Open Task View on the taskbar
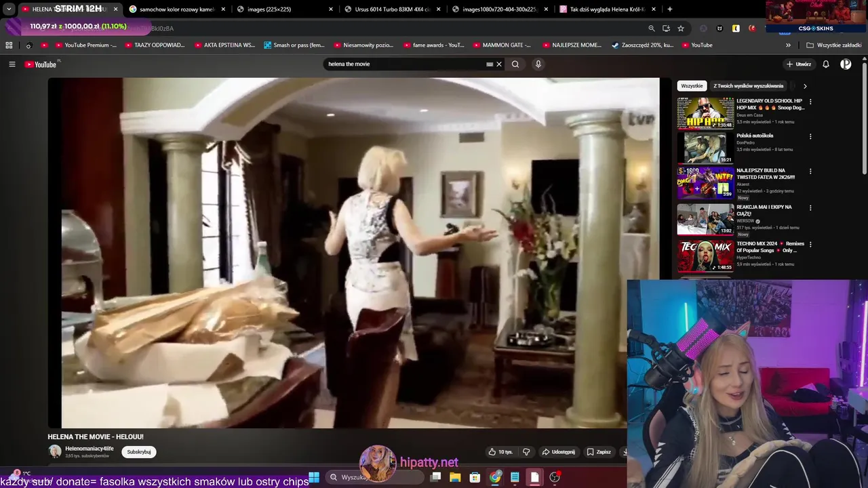 (x=435, y=477)
